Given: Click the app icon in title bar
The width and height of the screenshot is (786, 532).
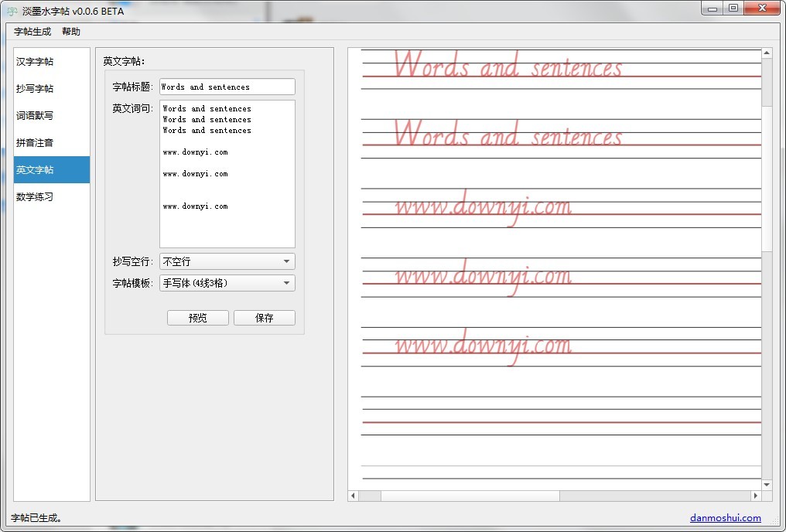Looking at the screenshot, I should click(x=12, y=11).
